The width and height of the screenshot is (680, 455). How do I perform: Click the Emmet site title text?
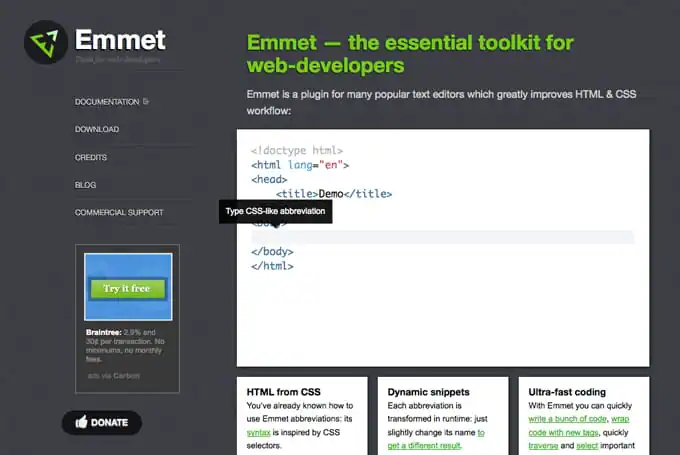pos(120,40)
